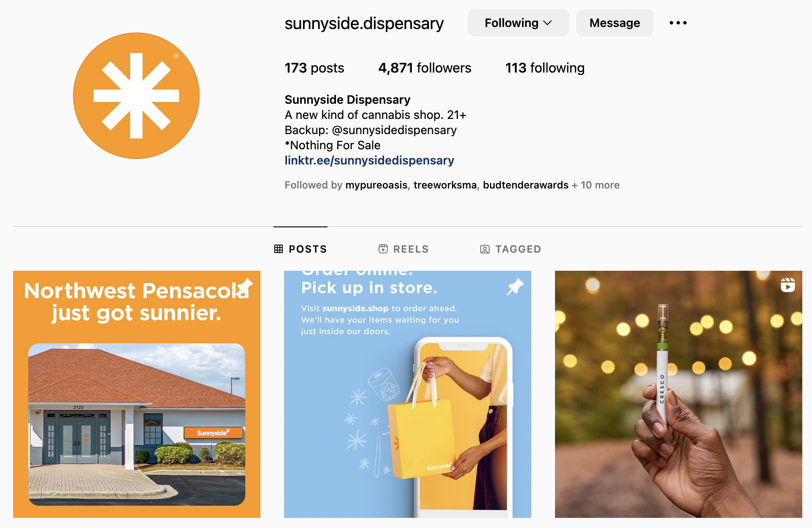The width and height of the screenshot is (812, 528).
Task: Click the pin icon on Pensacola post
Action: pos(244,287)
